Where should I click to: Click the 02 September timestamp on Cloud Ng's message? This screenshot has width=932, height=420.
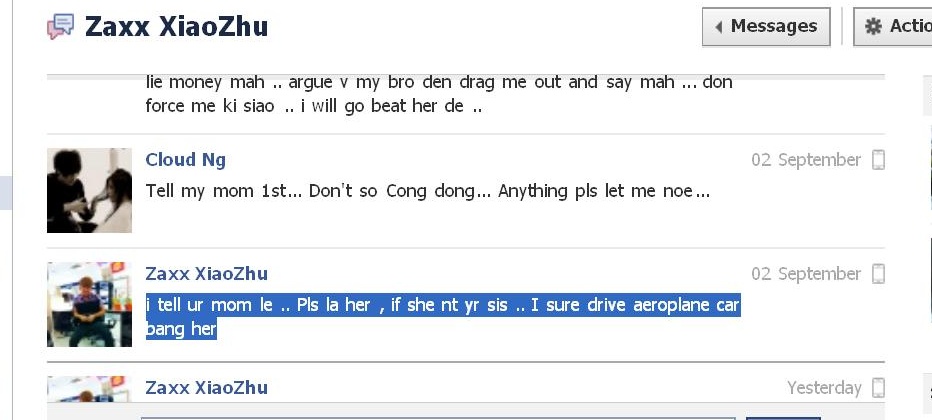pos(806,160)
